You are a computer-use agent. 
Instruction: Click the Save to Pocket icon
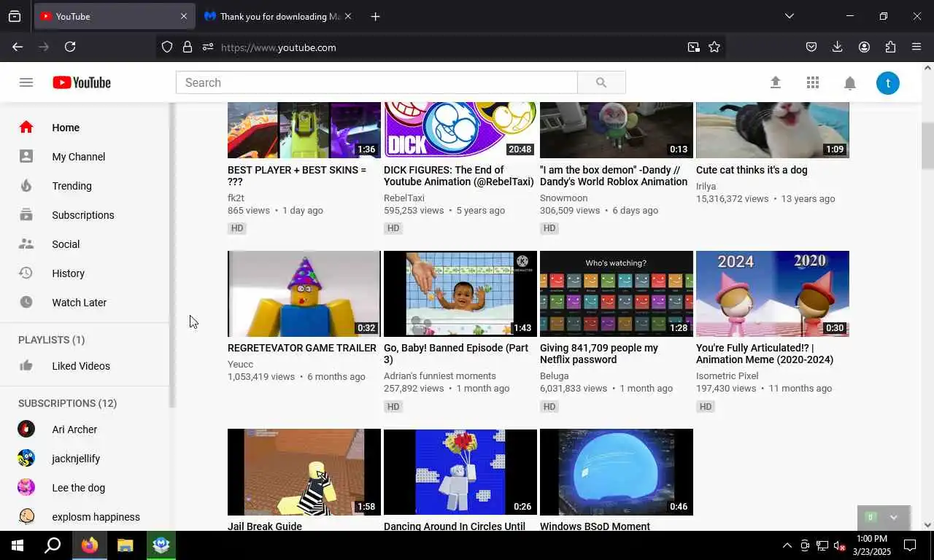tap(811, 47)
